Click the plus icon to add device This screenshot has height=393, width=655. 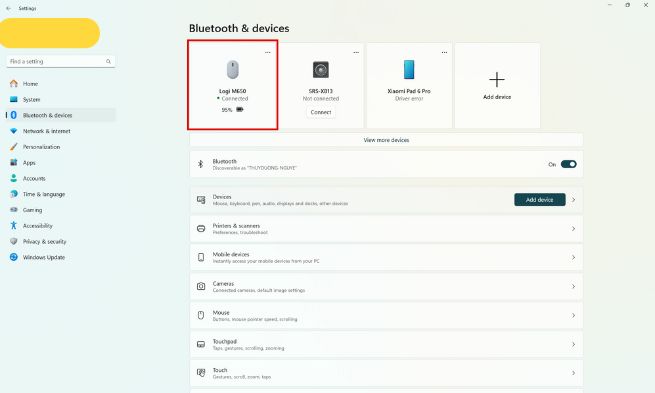(497, 79)
